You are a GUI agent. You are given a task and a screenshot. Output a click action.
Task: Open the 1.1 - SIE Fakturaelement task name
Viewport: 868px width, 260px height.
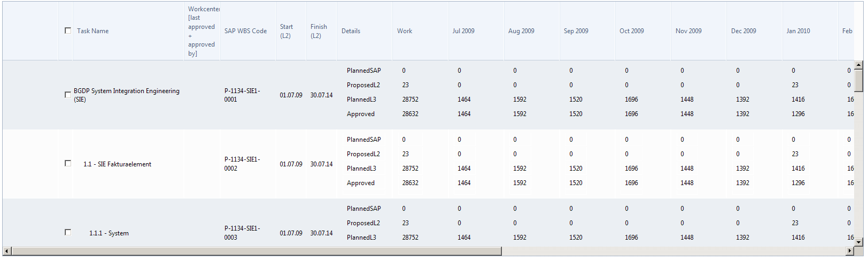click(x=117, y=164)
